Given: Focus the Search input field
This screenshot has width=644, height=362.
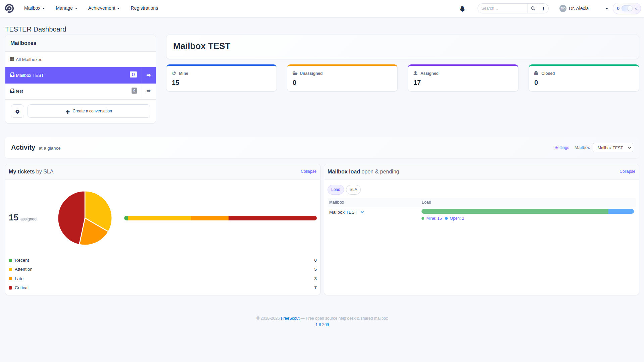Looking at the screenshot, I should 503,8.
